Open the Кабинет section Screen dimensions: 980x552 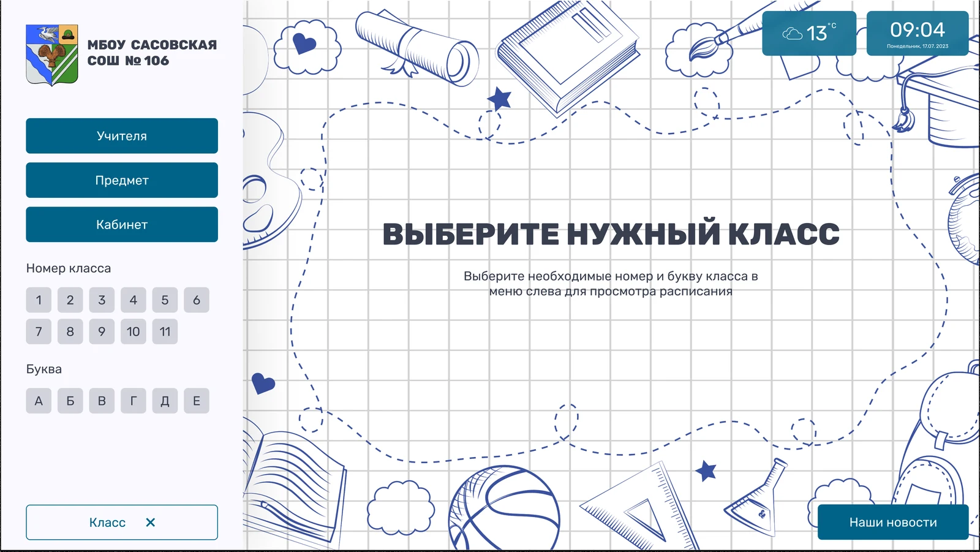pos(122,224)
